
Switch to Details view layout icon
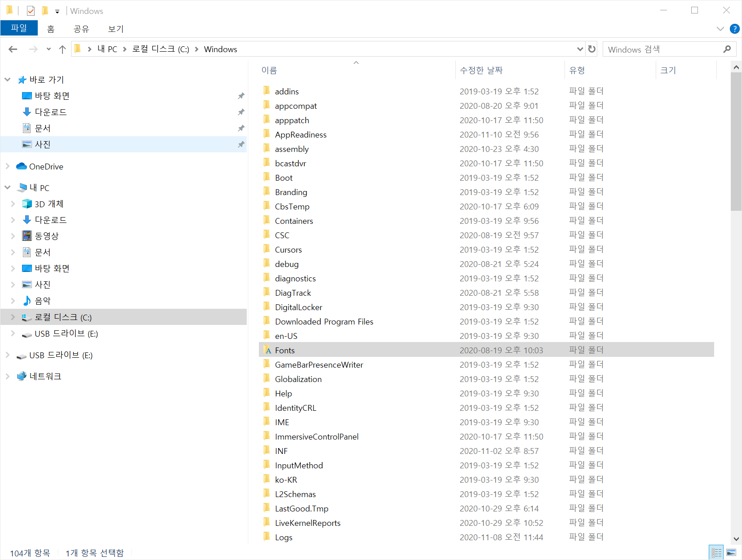point(716,552)
